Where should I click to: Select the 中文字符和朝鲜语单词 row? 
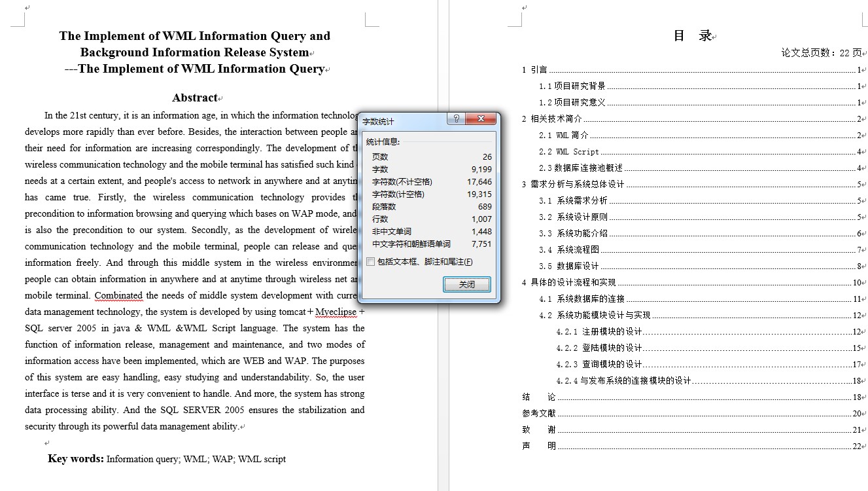click(432, 244)
